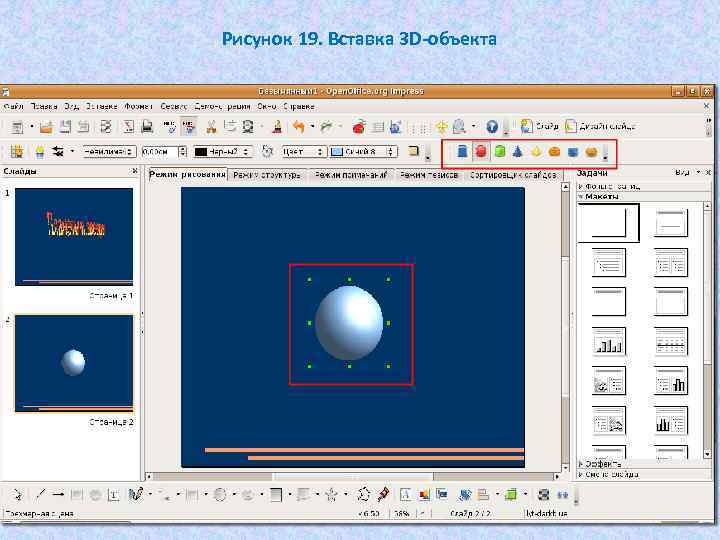Click the Print icon in toolbar

(146, 126)
